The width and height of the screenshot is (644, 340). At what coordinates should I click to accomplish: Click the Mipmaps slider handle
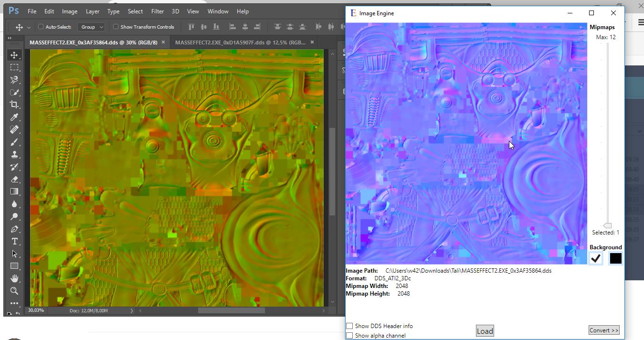click(607, 225)
